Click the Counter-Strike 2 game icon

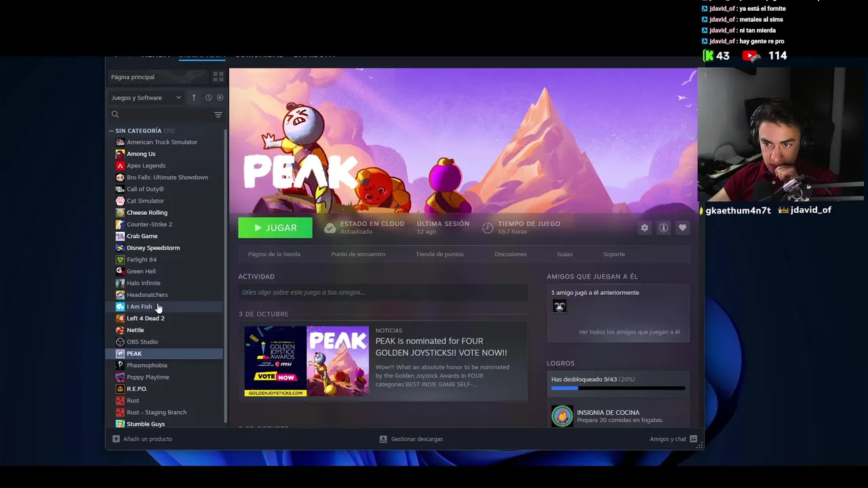120,224
